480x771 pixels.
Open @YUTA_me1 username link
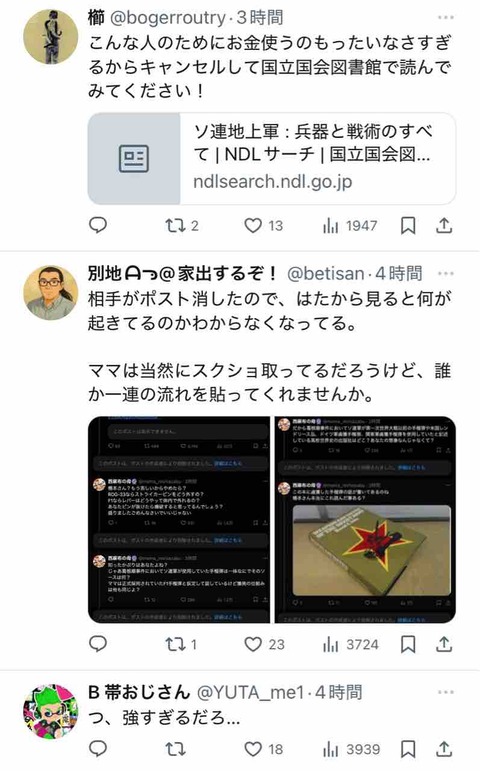click(251, 692)
